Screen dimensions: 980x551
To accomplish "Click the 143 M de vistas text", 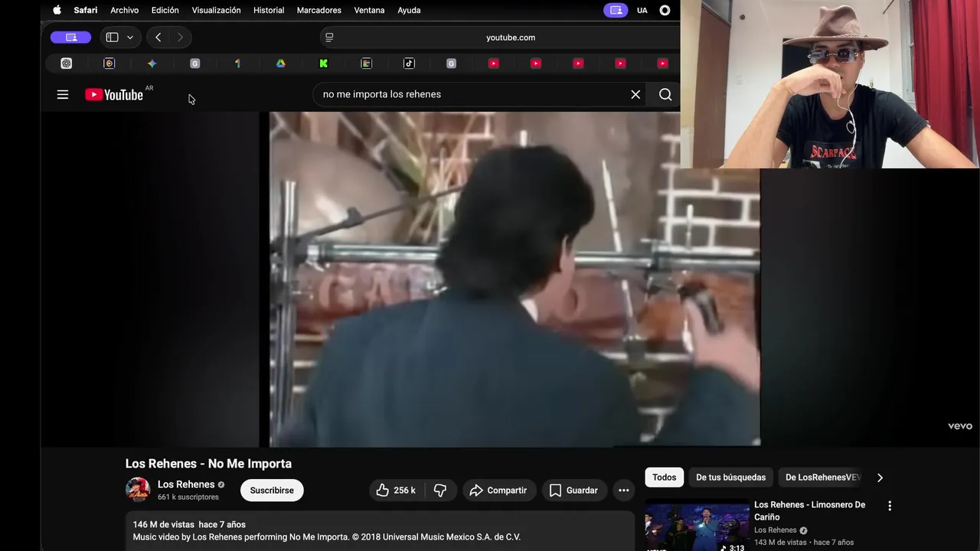I will (780, 543).
